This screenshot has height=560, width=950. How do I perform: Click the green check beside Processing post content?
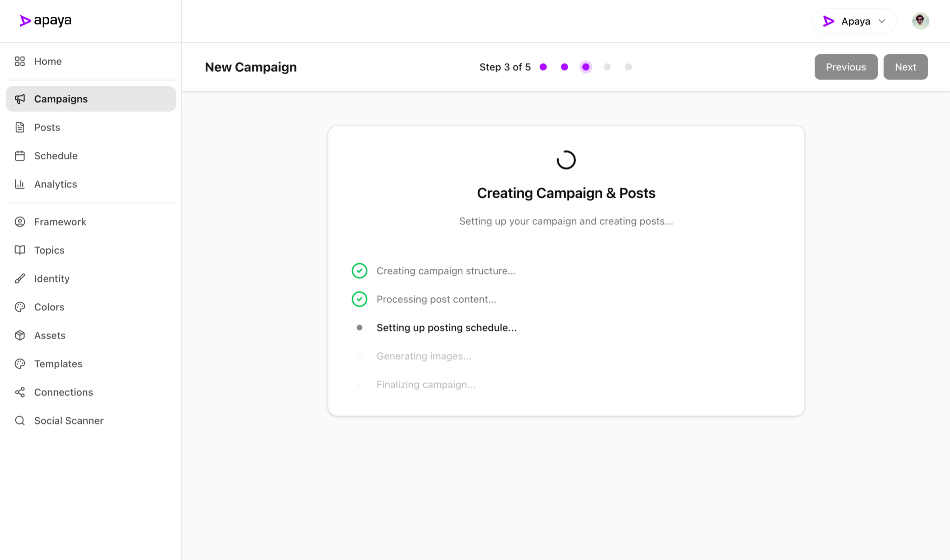tap(359, 299)
